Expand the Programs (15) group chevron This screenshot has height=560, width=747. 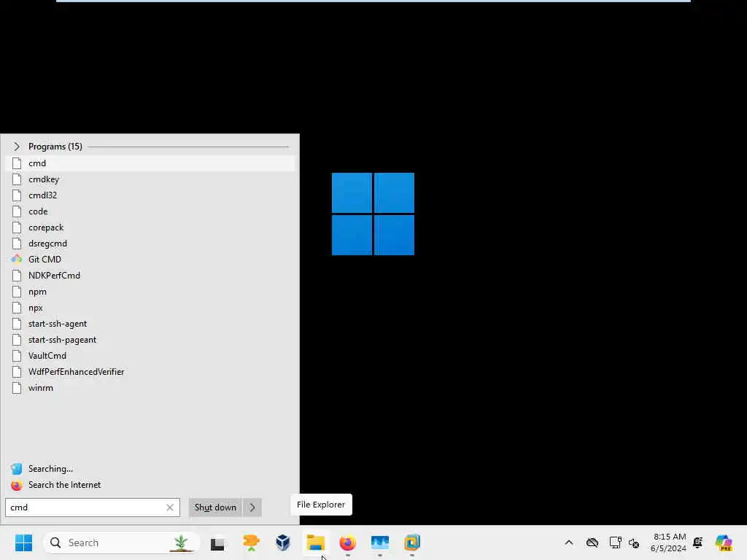pos(17,147)
